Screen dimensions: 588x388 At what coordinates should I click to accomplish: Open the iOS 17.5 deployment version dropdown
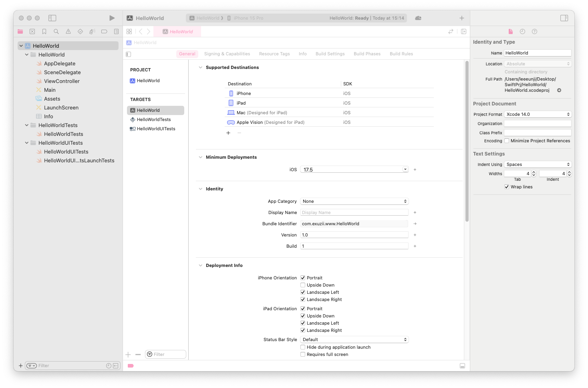point(405,170)
